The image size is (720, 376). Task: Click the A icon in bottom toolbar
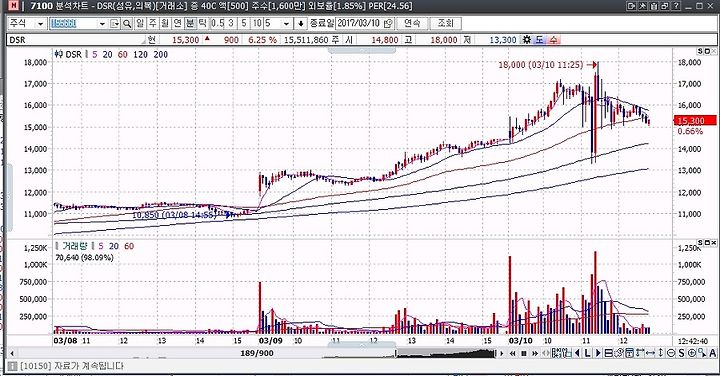click(713, 354)
